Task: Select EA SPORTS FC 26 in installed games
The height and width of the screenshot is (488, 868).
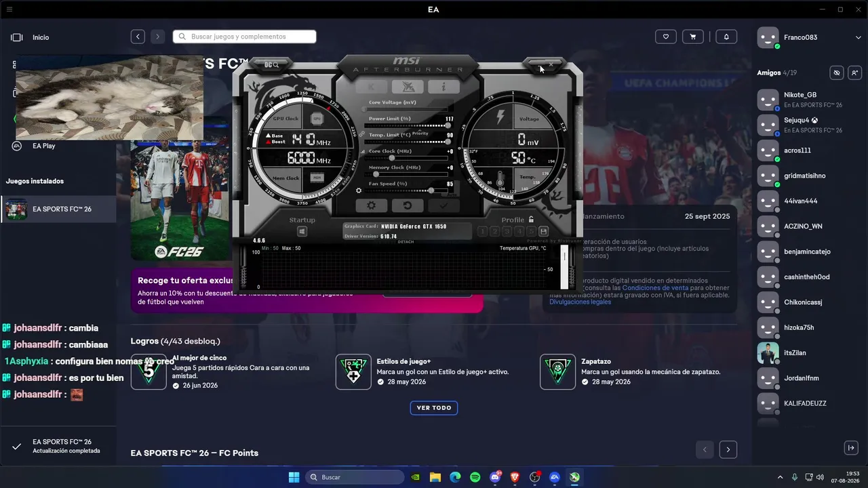Action: [x=58, y=209]
